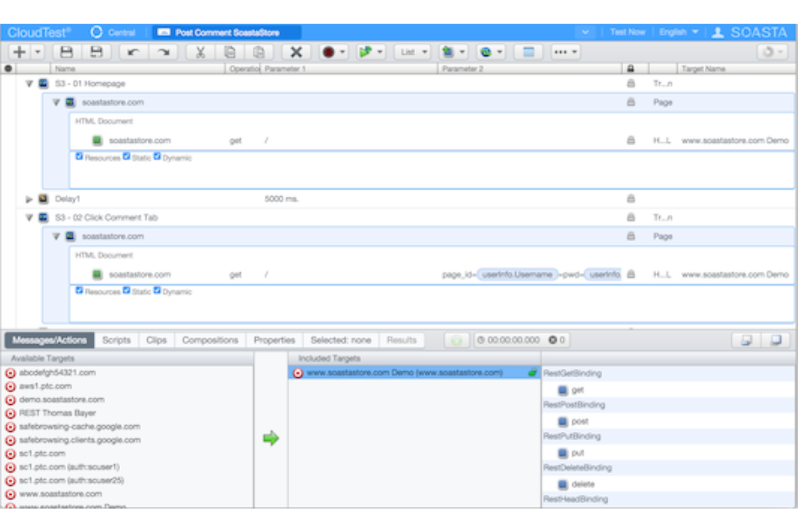This screenshot has height=532, width=798.
Task: Switch to the Properties tab
Action: [x=274, y=340]
